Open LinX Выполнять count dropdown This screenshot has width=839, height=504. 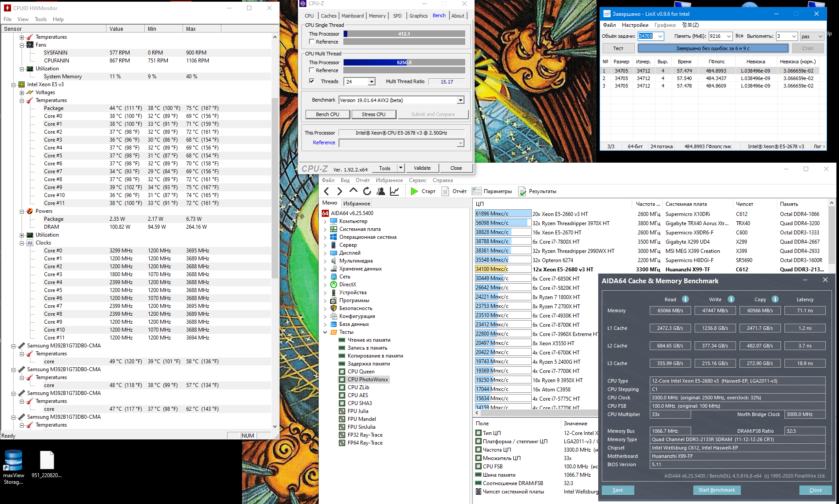(x=794, y=36)
